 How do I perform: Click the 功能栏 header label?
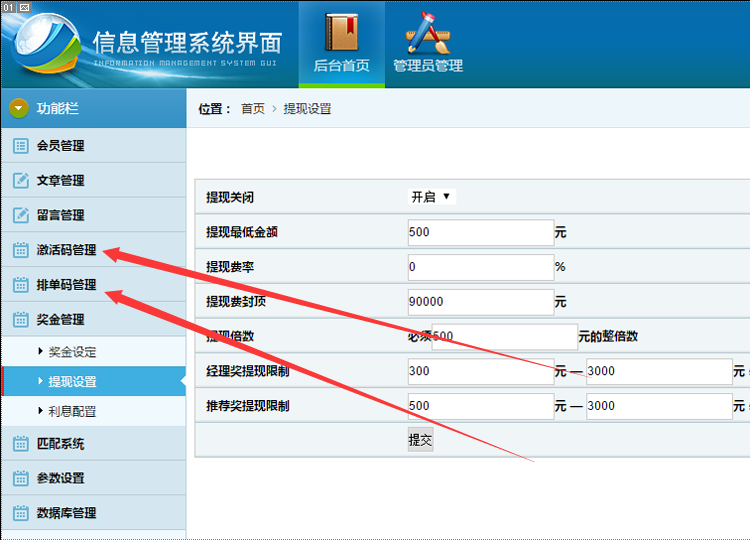pyautogui.click(x=58, y=108)
